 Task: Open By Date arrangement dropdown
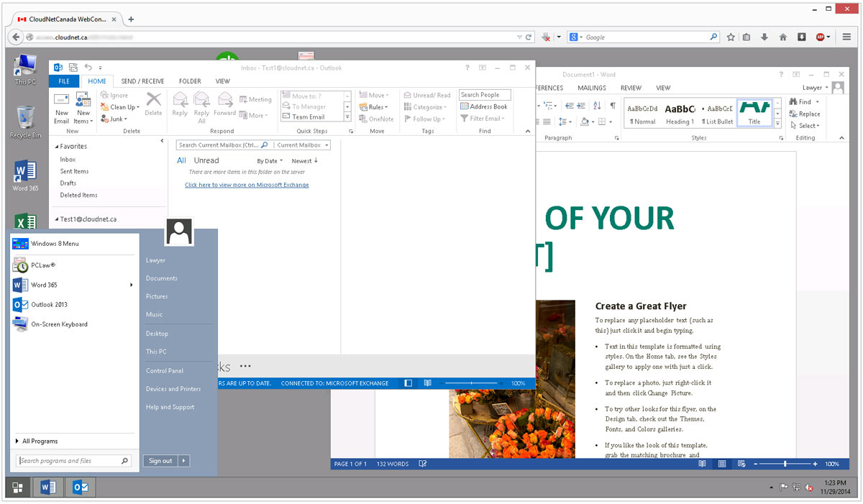click(x=270, y=161)
